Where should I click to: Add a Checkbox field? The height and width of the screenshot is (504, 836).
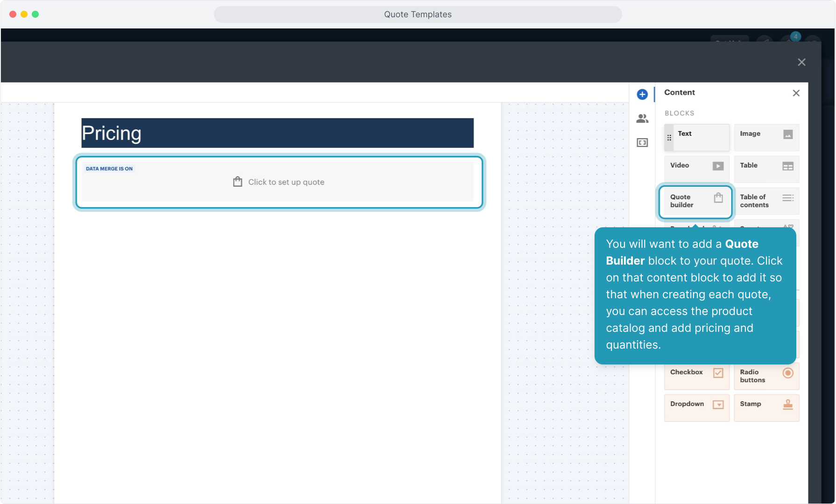[696, 376]
